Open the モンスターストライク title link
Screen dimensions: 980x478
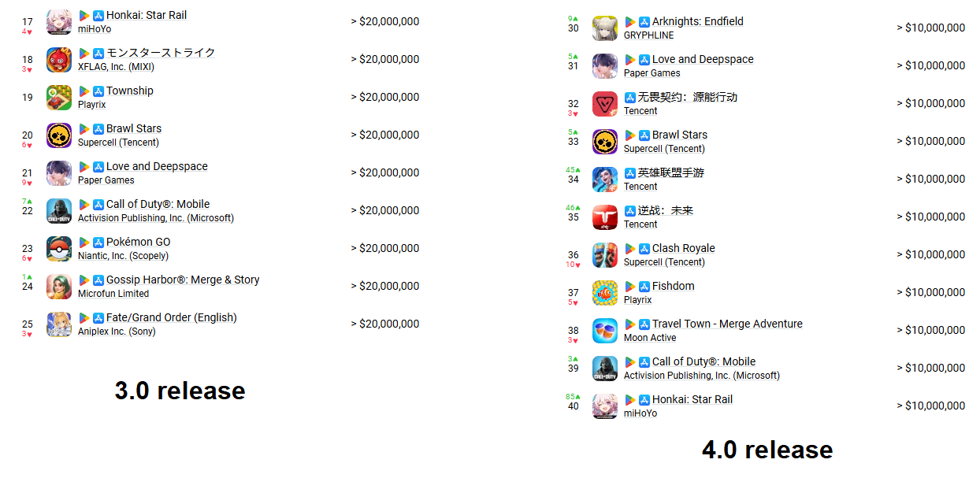[161, 54]
